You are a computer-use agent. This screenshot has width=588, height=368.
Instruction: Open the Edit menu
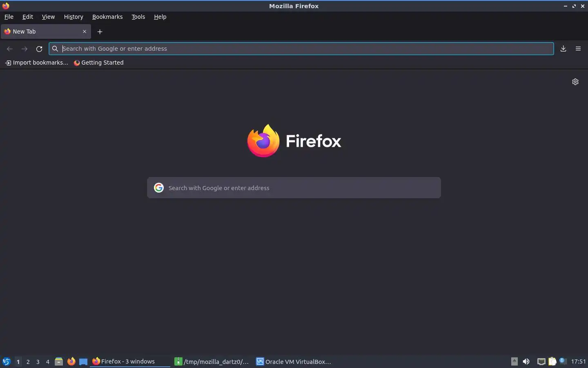[x=28, y=17]
